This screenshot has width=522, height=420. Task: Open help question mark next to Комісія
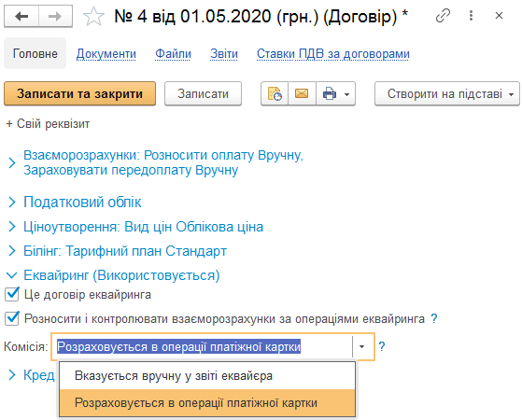point(382,347)
